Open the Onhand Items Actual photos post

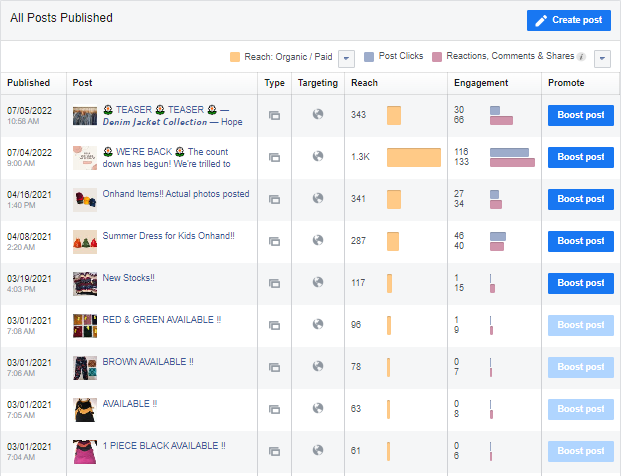176,194
